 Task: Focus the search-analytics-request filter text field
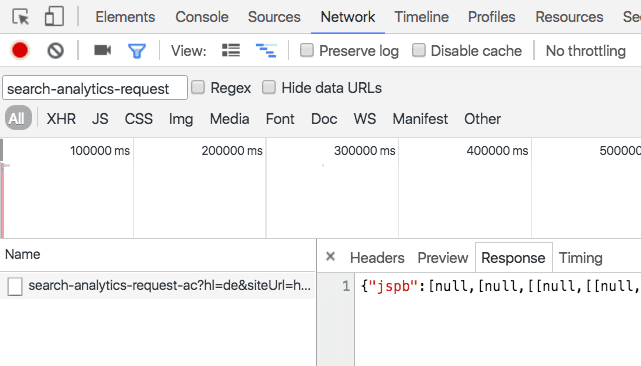pyautogui.click(x=95, y=88)
